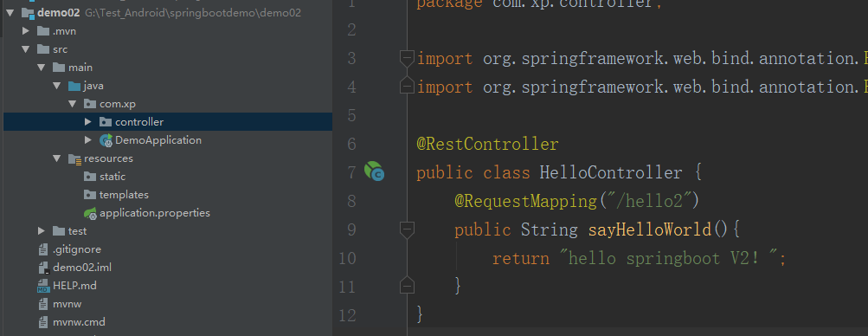Open the DemoApplication class
Viewport: 868px width, 336px height.
158,140
